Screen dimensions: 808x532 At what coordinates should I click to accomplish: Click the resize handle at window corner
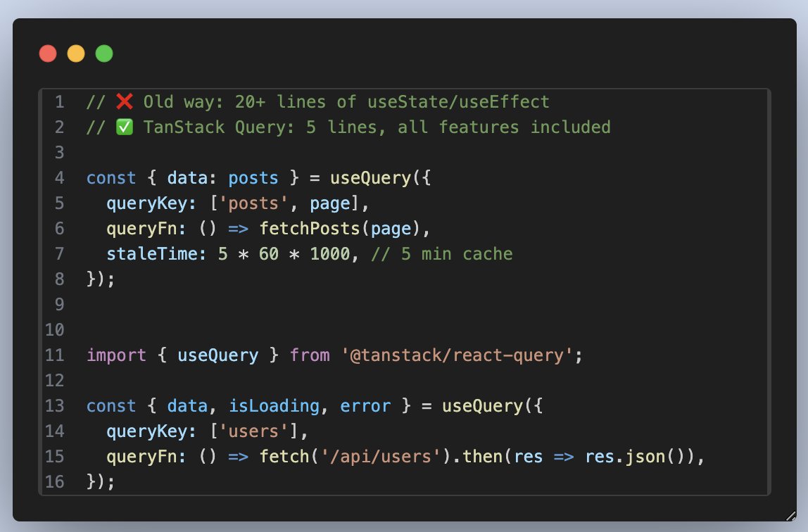click(x=791, y=516)
